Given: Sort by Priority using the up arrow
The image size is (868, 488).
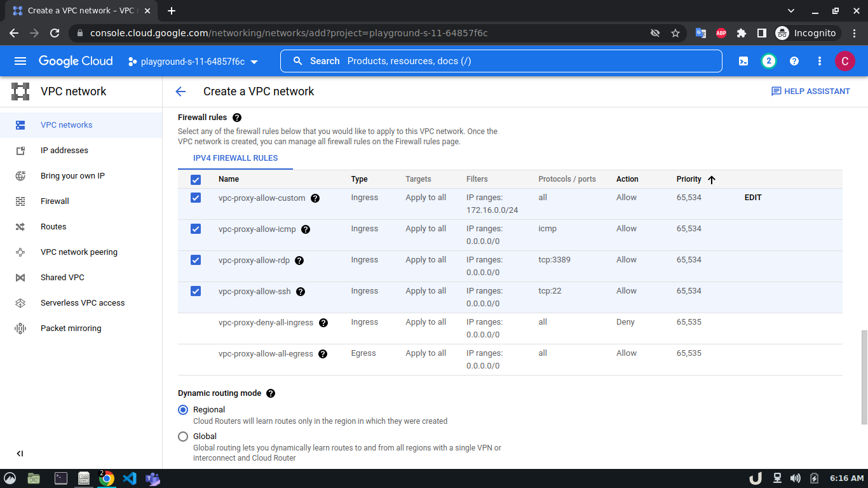Looking at the screenshot, I should 712,180.
